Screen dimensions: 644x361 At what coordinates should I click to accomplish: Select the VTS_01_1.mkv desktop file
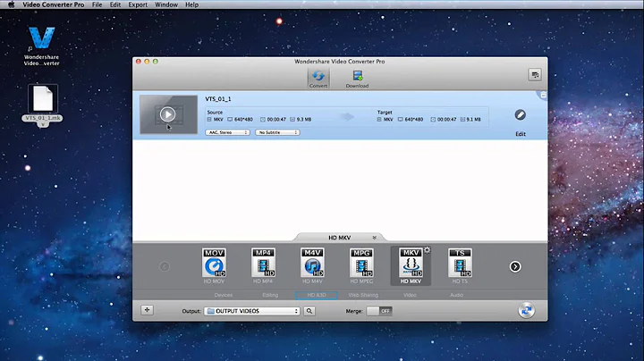(43, 105)
